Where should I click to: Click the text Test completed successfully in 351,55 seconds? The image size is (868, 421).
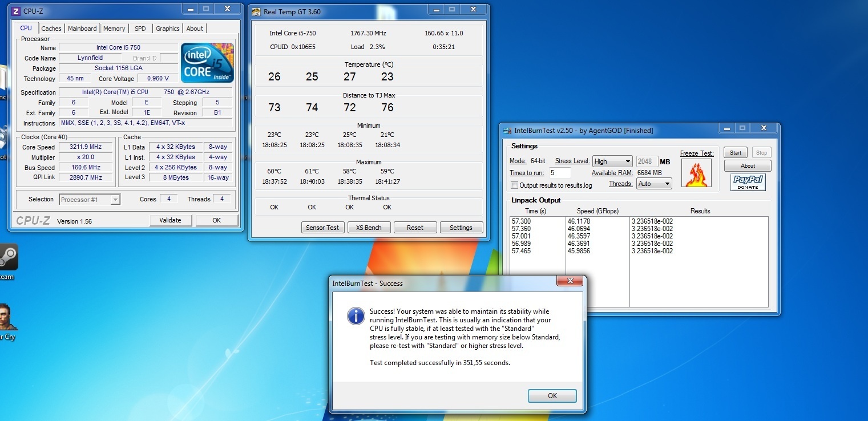click(x=440, y=363)
